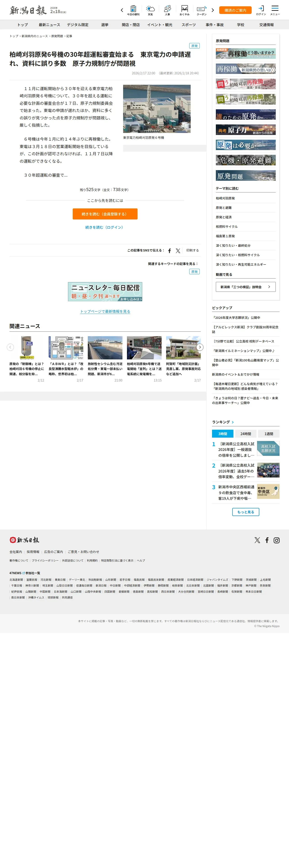The image size is (289, 868).
Task: Click the Niigata Nippo header logo
Action: point(28,10)
